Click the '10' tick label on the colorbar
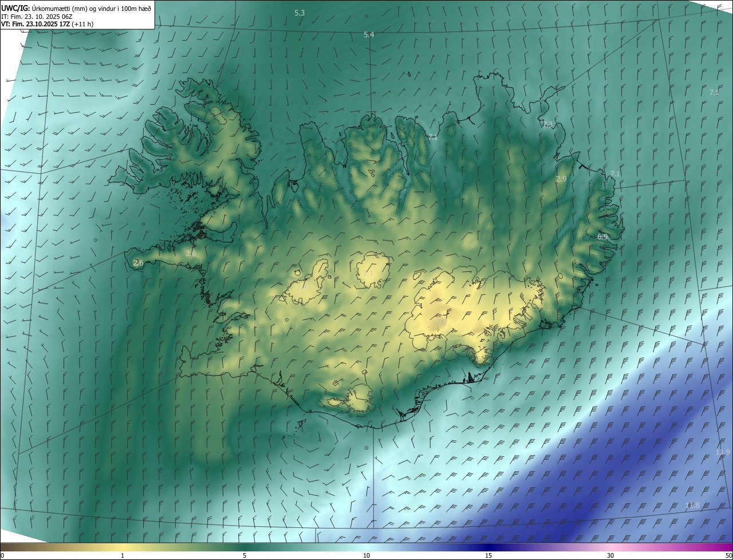The height and width of the screenshot is (560, 733). click(366, 555)
